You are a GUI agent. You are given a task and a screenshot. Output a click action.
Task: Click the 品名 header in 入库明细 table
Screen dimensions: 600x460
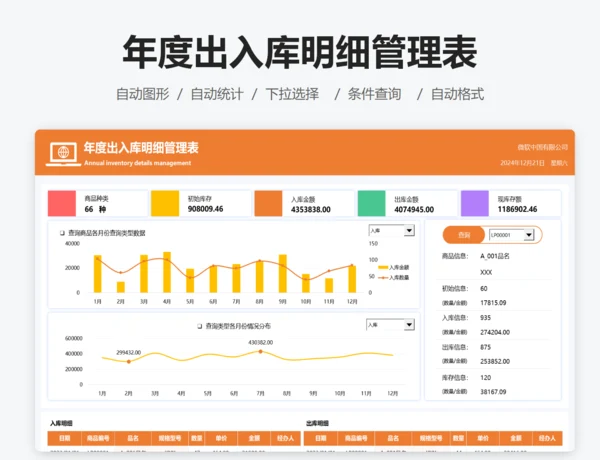click(x=133, y=438)
